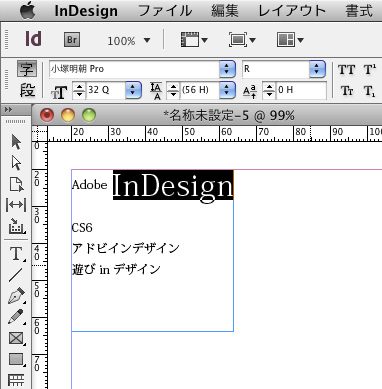The width and height of the screenshot is (382, 389).
Task: Switch to character formatting controls (字)
Action: tap(27, 69)
